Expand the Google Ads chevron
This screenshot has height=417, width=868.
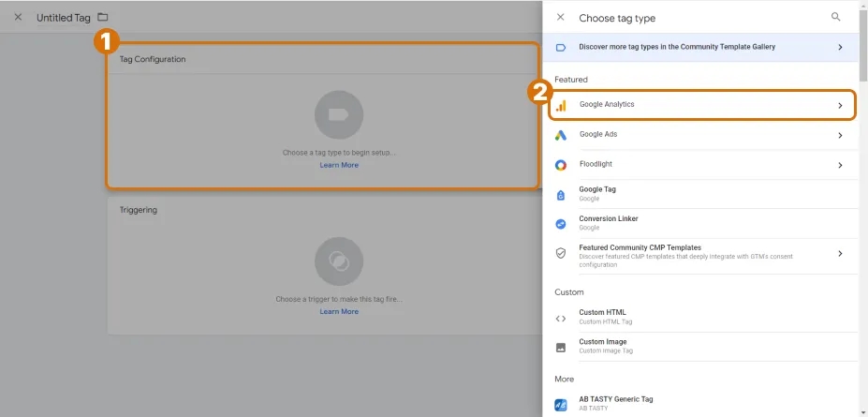point(840,135)
